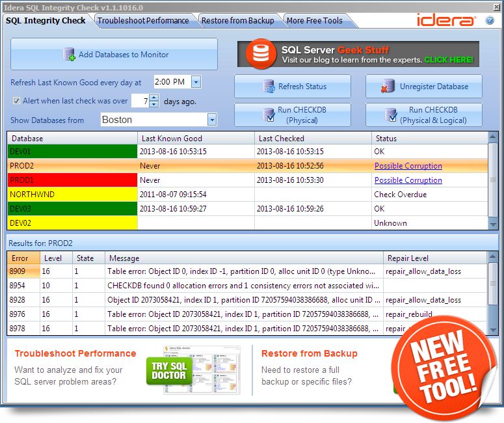Sort results by Repair Level column header
504x423 pixels.
pos(436,258)
